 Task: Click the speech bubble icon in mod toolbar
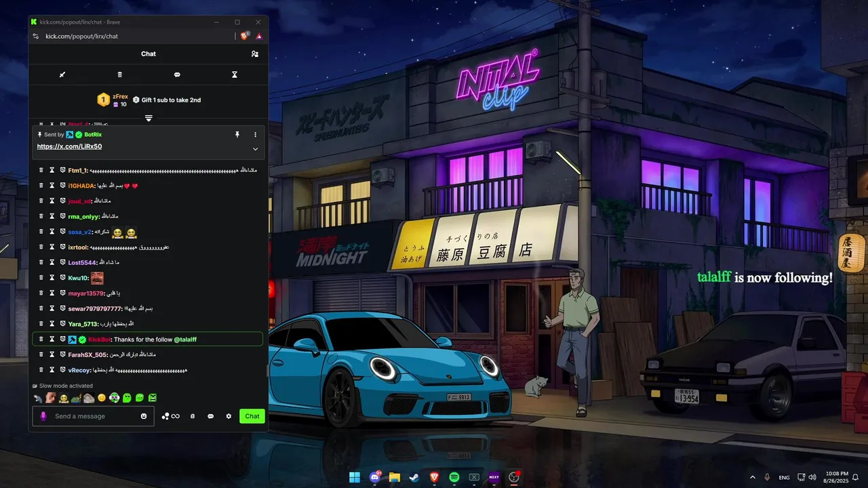177,75
